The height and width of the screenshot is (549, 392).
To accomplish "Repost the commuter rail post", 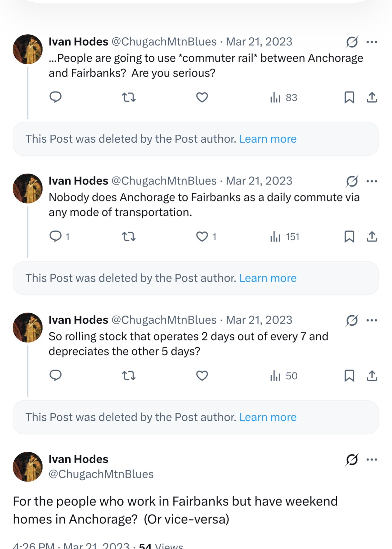I will click(129, 97).
